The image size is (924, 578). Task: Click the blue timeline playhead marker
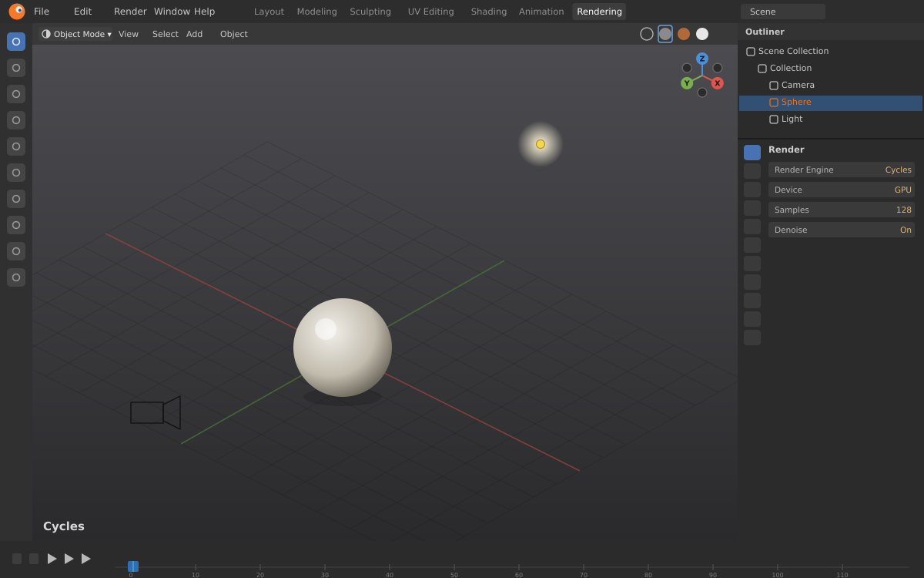(133, 566)
